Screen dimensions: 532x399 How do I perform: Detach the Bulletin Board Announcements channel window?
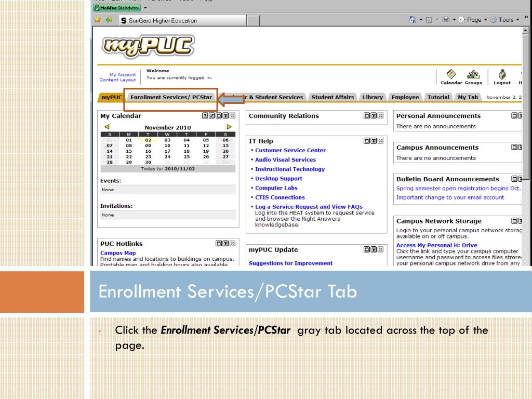pos(514,179)
